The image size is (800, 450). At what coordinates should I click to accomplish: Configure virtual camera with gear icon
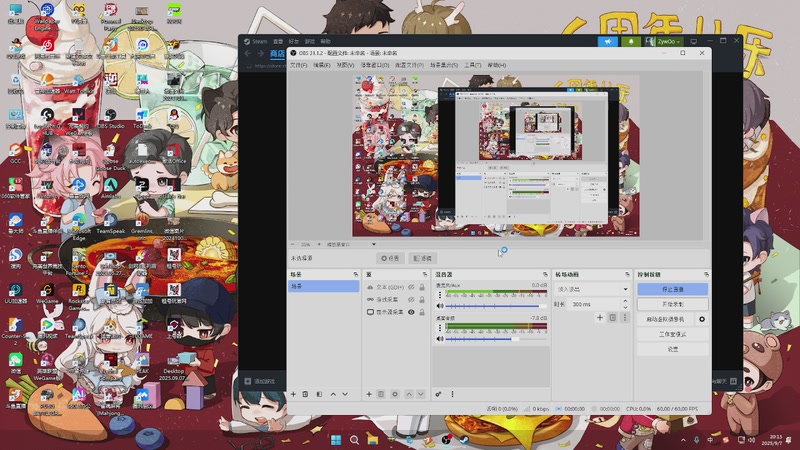tap(702, 319)
